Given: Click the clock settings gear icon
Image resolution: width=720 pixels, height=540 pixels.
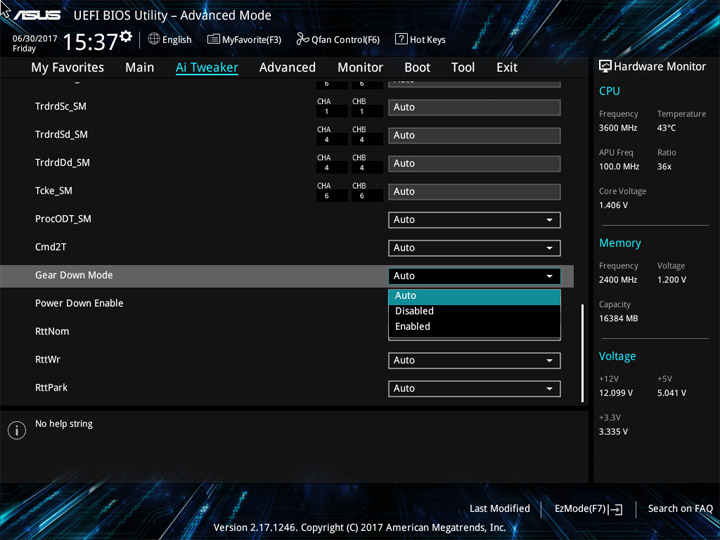Looking at the screenshot, I should pyautogui.click(x=126, y=36).
